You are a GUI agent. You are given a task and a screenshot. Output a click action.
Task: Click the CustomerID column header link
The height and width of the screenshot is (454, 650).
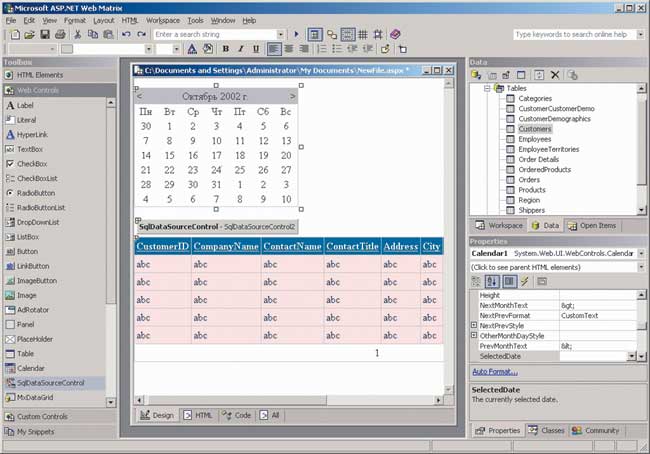[162, 246]
